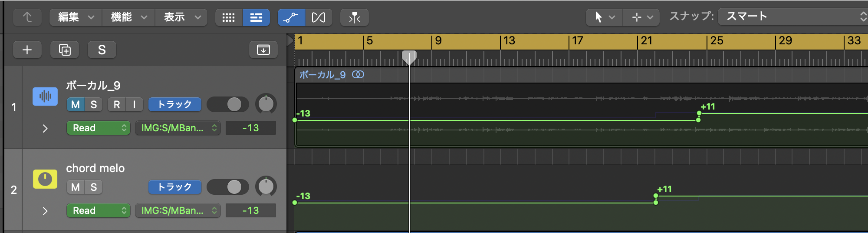Solo the ボーカル_9 track
This screenshot has height=233, width=868.
coord(94,104)
